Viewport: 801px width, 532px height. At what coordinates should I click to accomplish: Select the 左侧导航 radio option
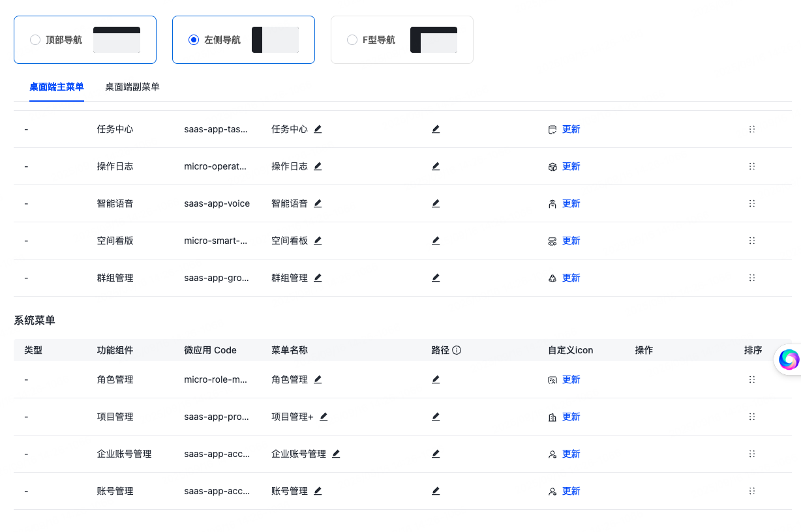tap(193, 40)
